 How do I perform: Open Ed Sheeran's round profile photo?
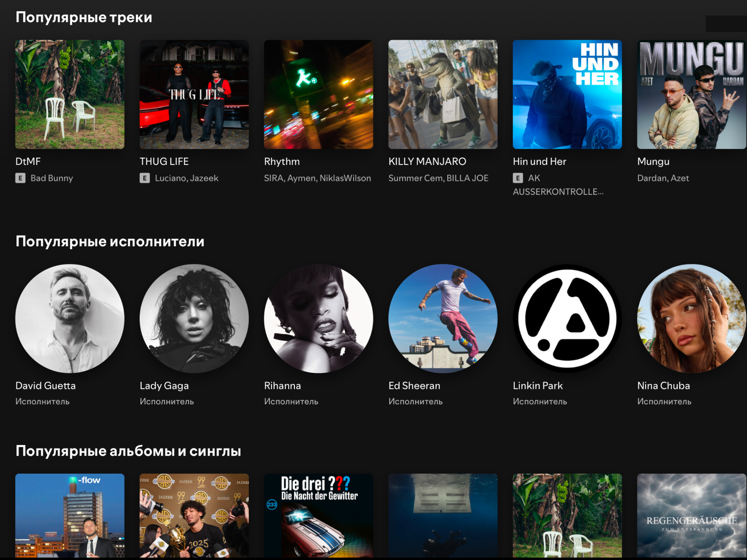(x=443, y=319)
